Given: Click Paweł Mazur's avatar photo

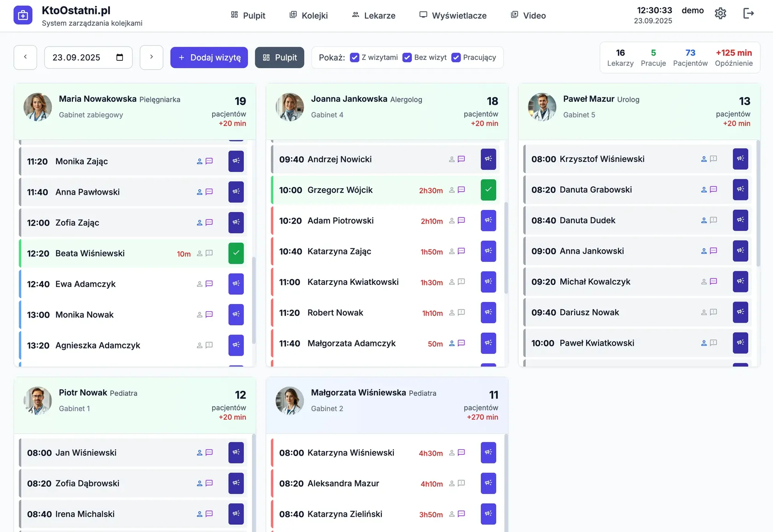Looking at the screenshot, I should click(x=542, y=107).
